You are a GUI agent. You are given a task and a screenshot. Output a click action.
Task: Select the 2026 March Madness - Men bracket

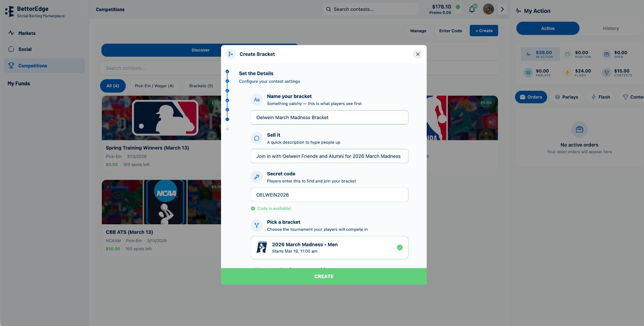[329, 248]
